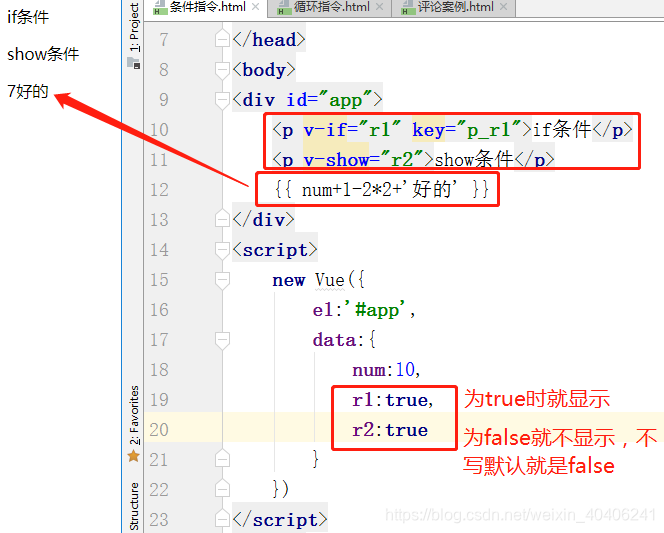Click the </head> tag on line 7

click(268, 40)
